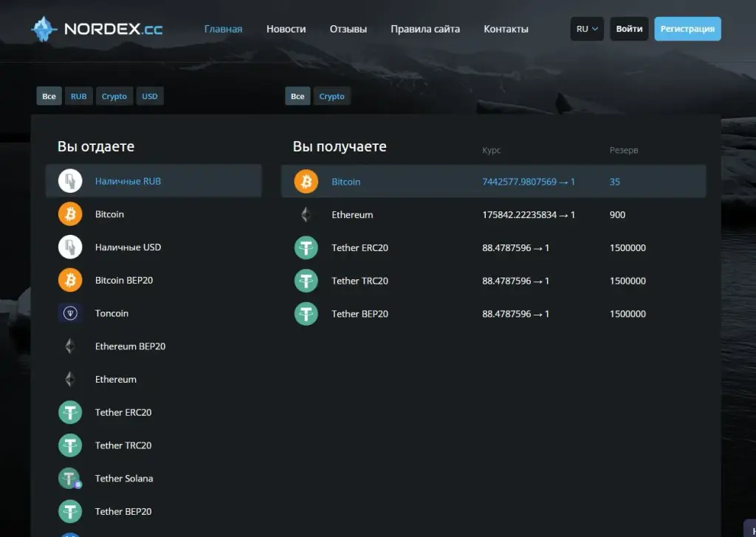Click the Tether BEP20 icon in give list
Image resolution: width=756 pixels, height=537 pixels.
[70, 511]
